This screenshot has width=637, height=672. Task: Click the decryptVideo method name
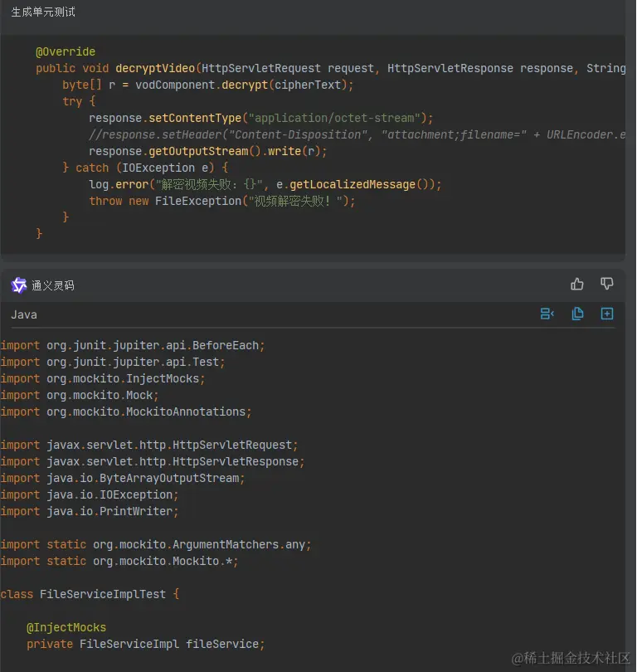[x=155, y=68]
